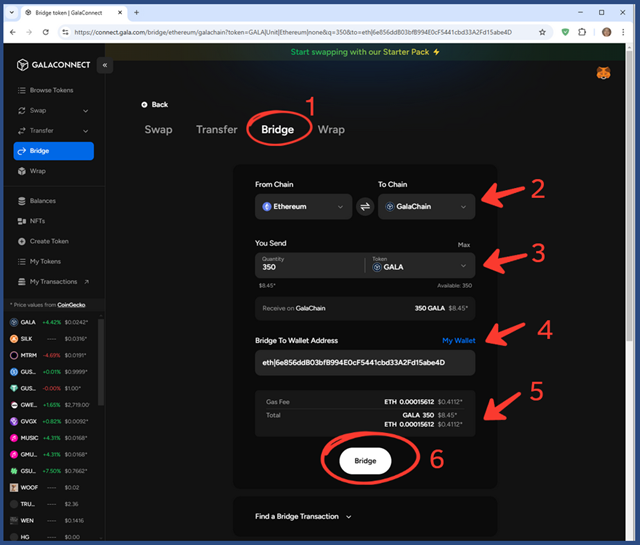
Task: Click the white Bridge button
Action: pyautogui.click(x=365, y=461)
